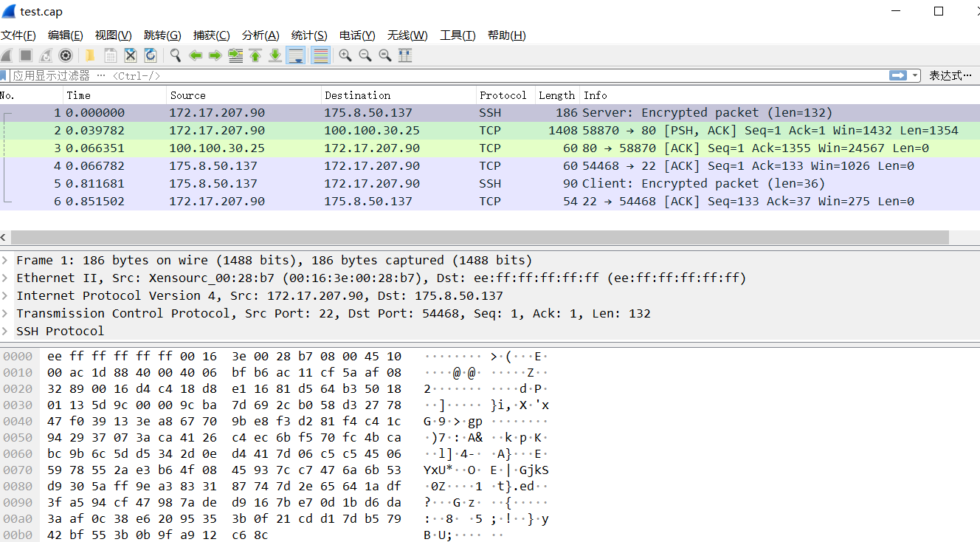980x542 pixels.
Task: Click the filter bookmark icon
Action: [4, 75]
